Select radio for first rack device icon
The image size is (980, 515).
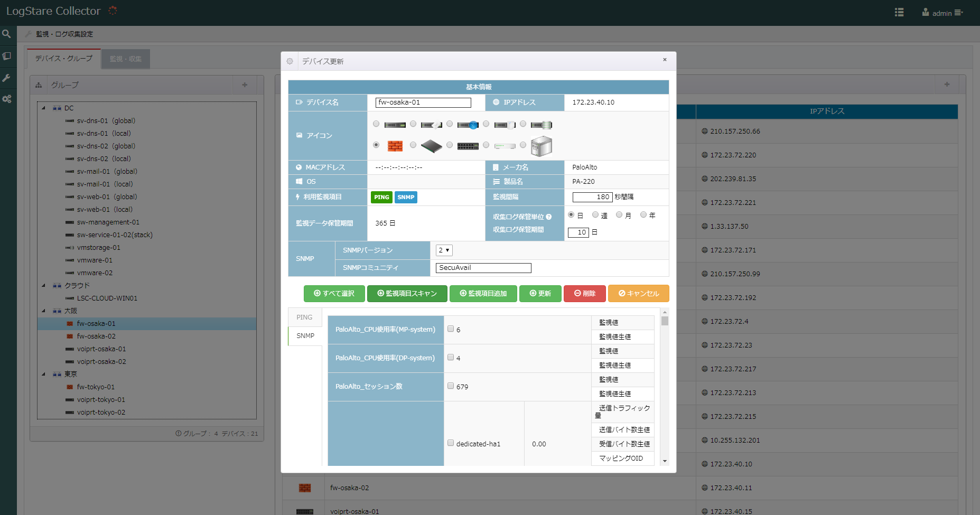(x=376, y=124)
